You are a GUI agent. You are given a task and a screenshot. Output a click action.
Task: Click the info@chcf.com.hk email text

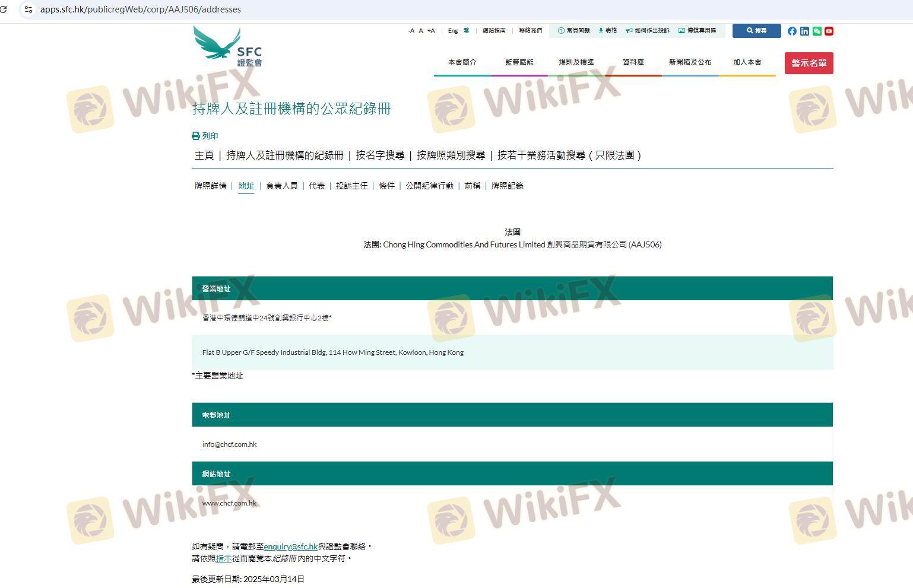tap(230, 444)
